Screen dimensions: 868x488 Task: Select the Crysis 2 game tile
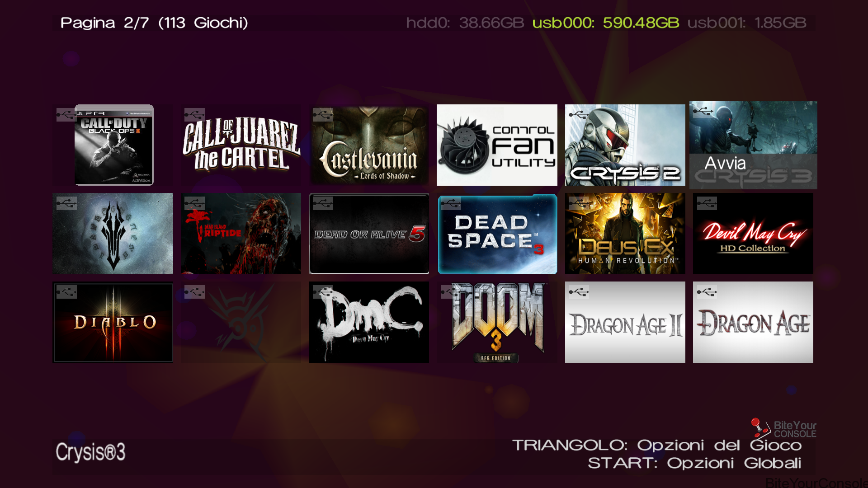click(x=625, y=145)
